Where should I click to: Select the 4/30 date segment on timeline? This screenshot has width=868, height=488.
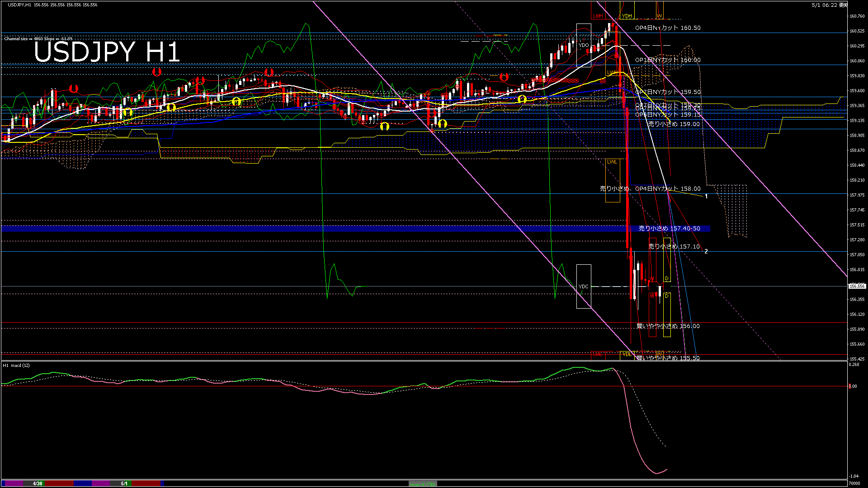[x=38, y=483]
